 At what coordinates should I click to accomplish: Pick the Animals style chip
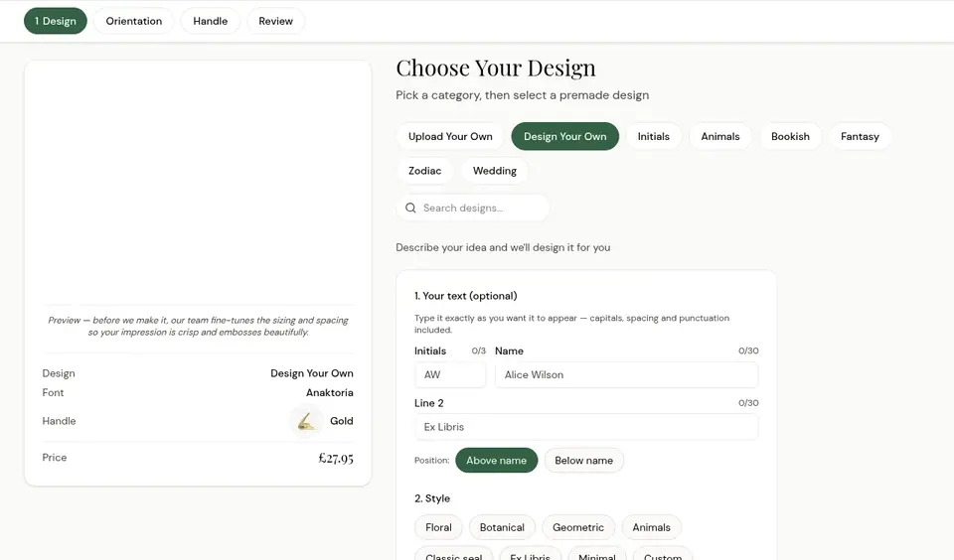tap(651, 527)
